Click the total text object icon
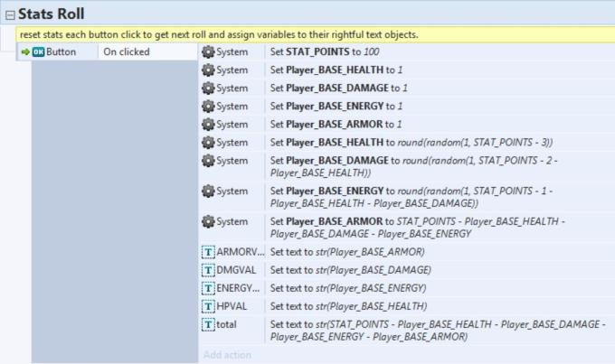 pyautogui.click(x=208, y=323)
